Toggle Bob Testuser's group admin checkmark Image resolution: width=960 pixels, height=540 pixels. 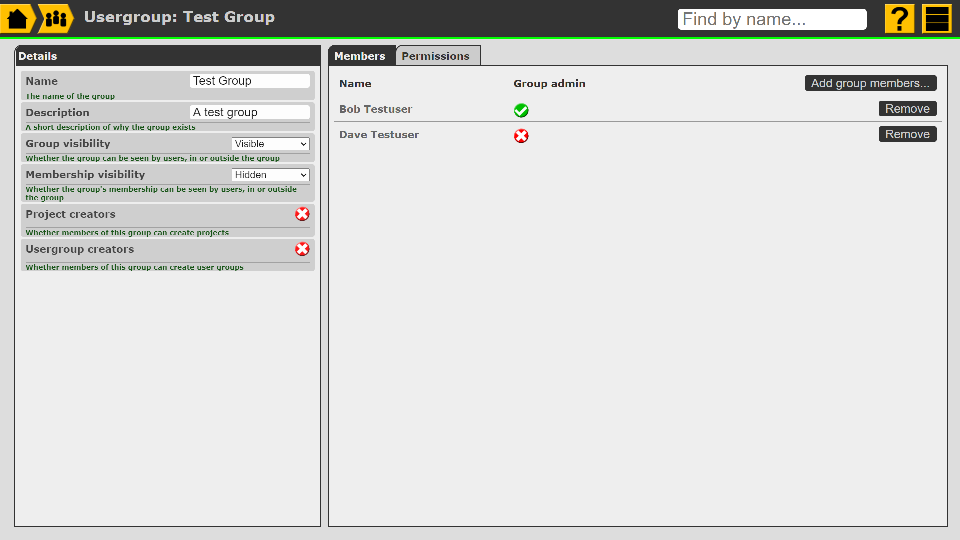521,110
